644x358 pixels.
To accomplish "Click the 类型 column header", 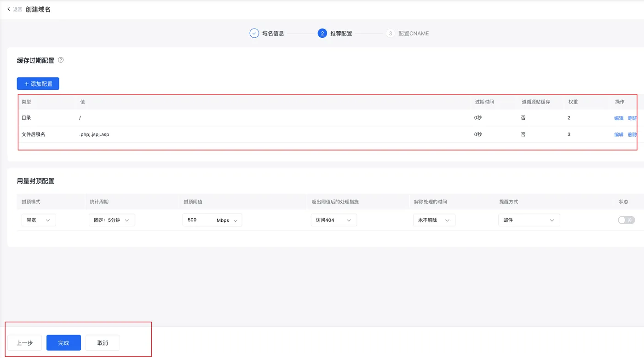I will (x=26, y=102).
